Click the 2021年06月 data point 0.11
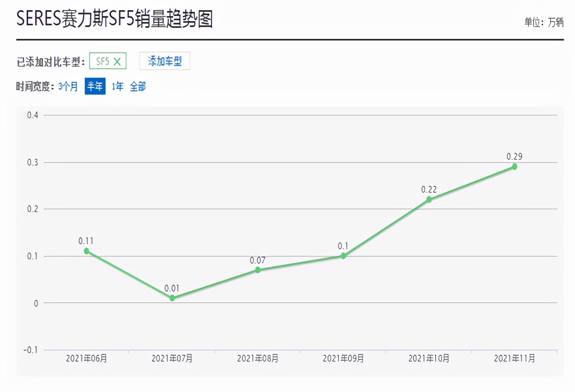The width and height of the screenshot is (575, 392). [x=87, y=251]
